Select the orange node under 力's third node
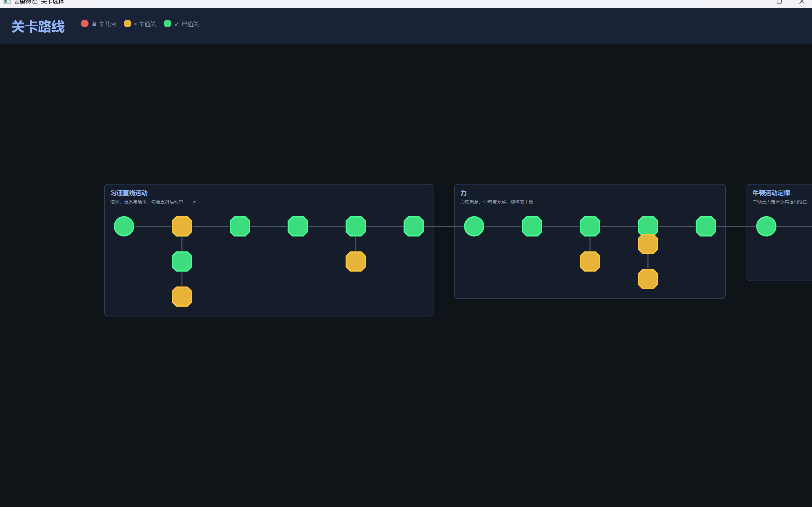Screen dimensions: 812x507 point(590,262)
